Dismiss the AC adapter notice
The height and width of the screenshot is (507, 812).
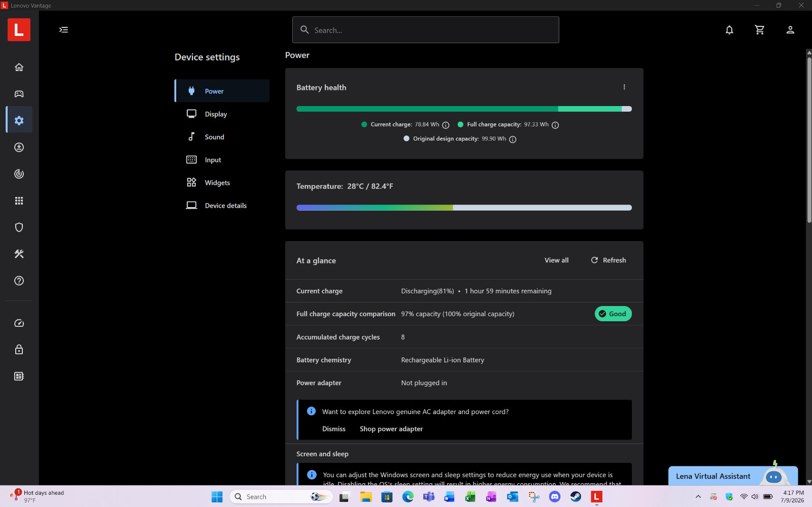coord(334,429)
